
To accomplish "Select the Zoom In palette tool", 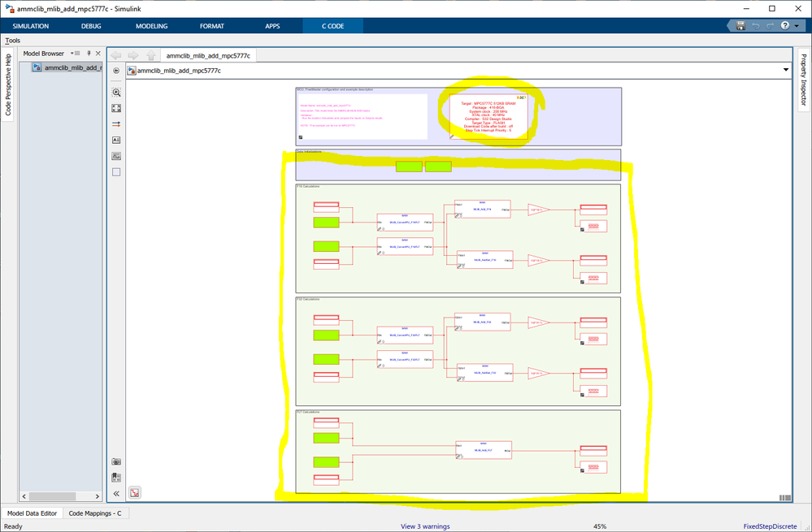I will 116,92.
